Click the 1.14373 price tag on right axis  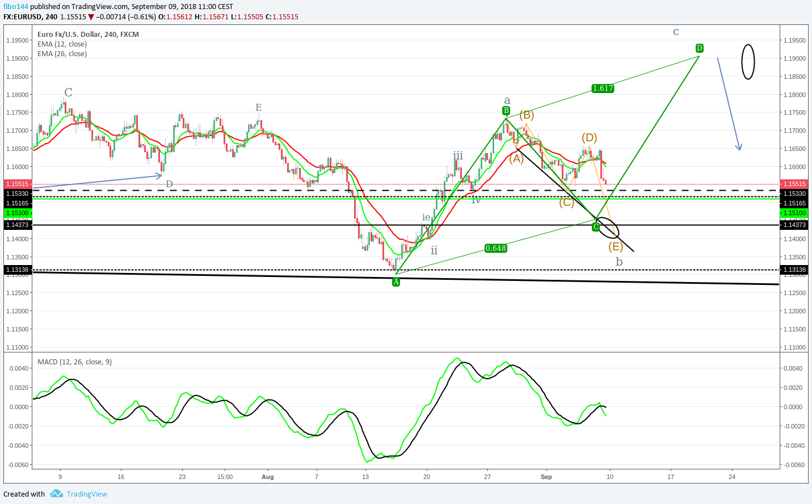coord(794,225)
